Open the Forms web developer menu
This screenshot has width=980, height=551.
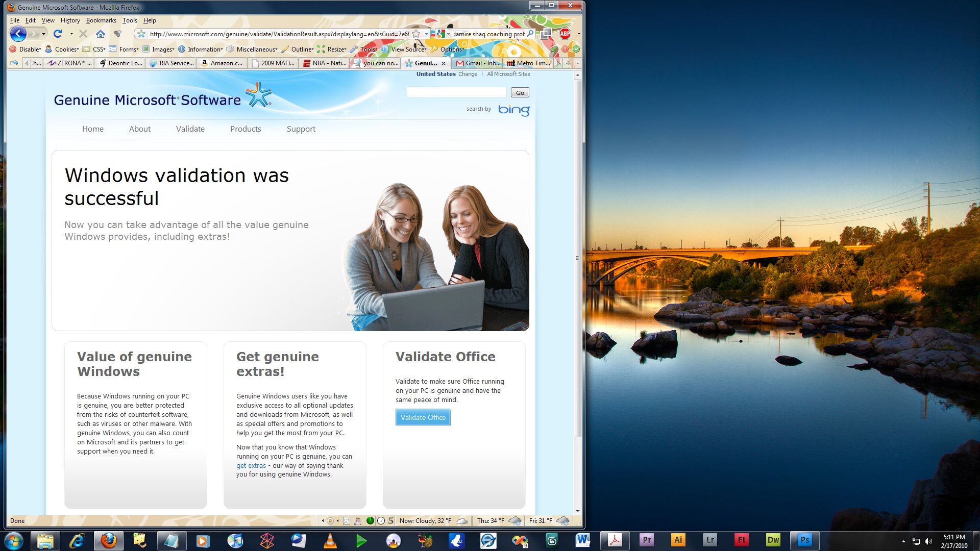pos(124,49)
